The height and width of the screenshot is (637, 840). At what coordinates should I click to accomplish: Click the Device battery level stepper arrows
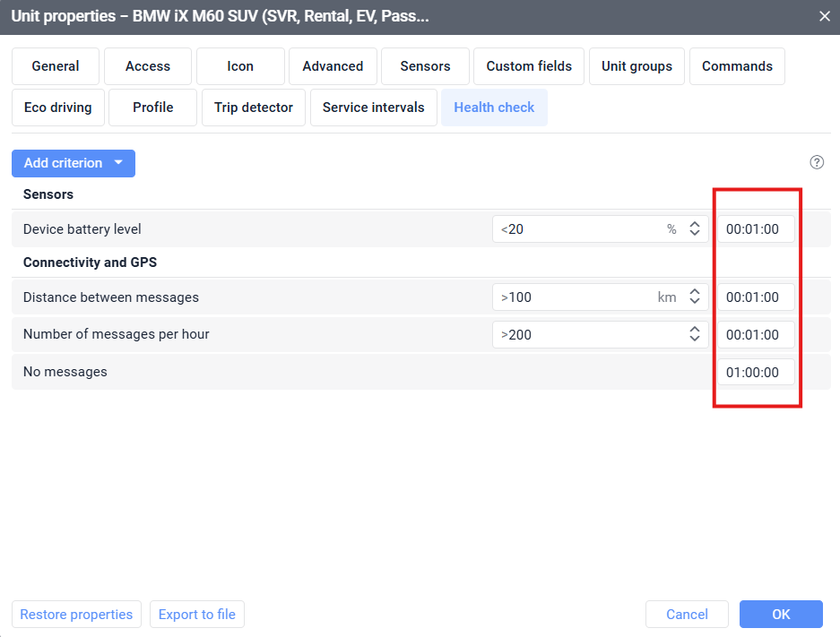pos(694,229)
